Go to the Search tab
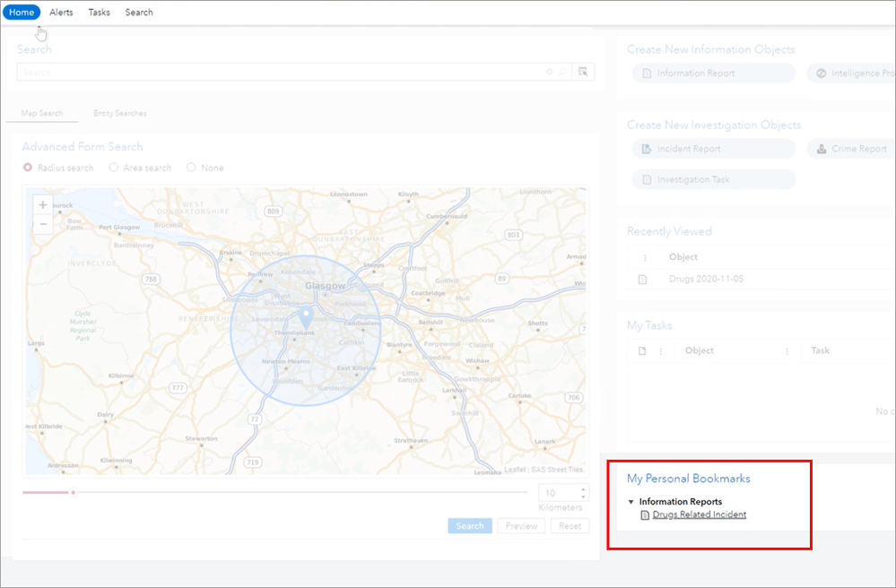Image resolution: width=896 pixels, height=588 pixels. pyautogui.click(x=139, y=12)
